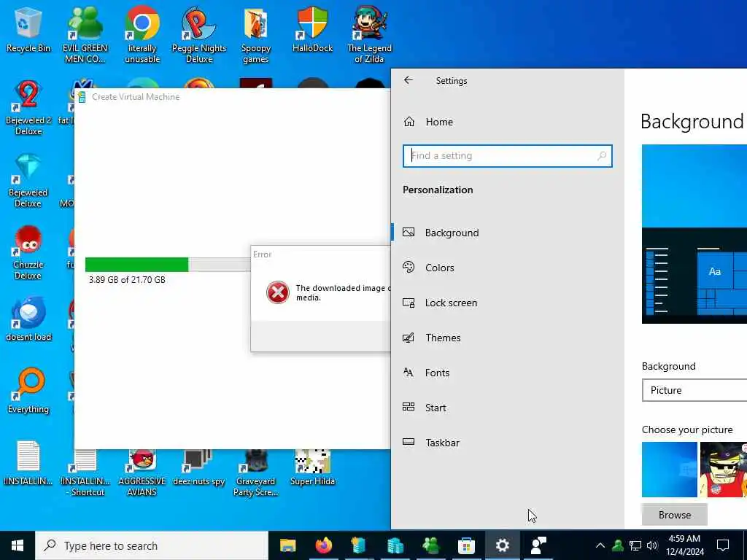
Task: Show hidden system tray icons
Action: (600, 545)
